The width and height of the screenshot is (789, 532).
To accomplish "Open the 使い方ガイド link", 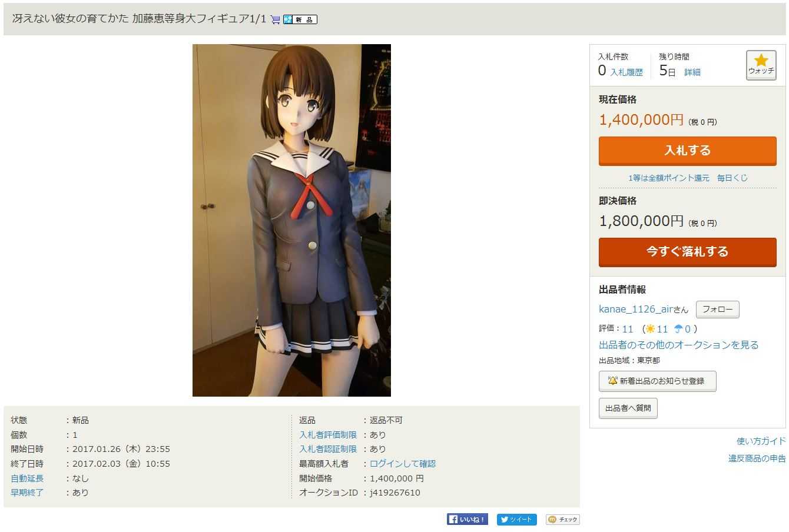I will [761, 441].
